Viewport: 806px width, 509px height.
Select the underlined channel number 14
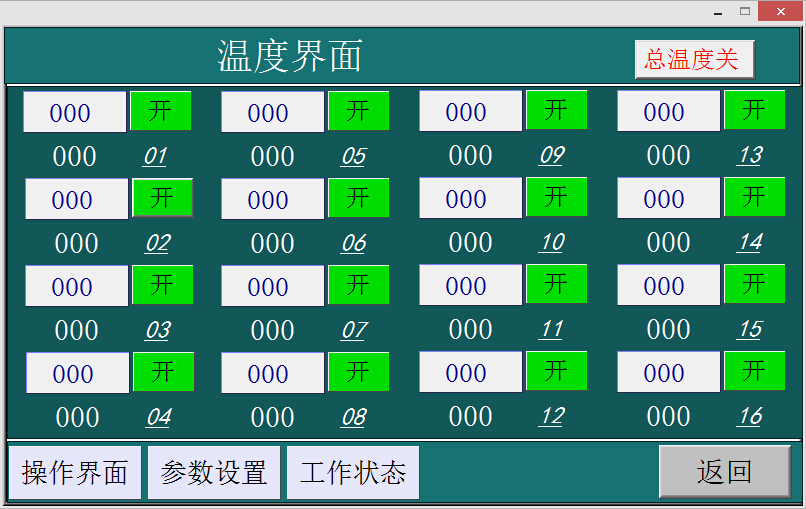749,242
